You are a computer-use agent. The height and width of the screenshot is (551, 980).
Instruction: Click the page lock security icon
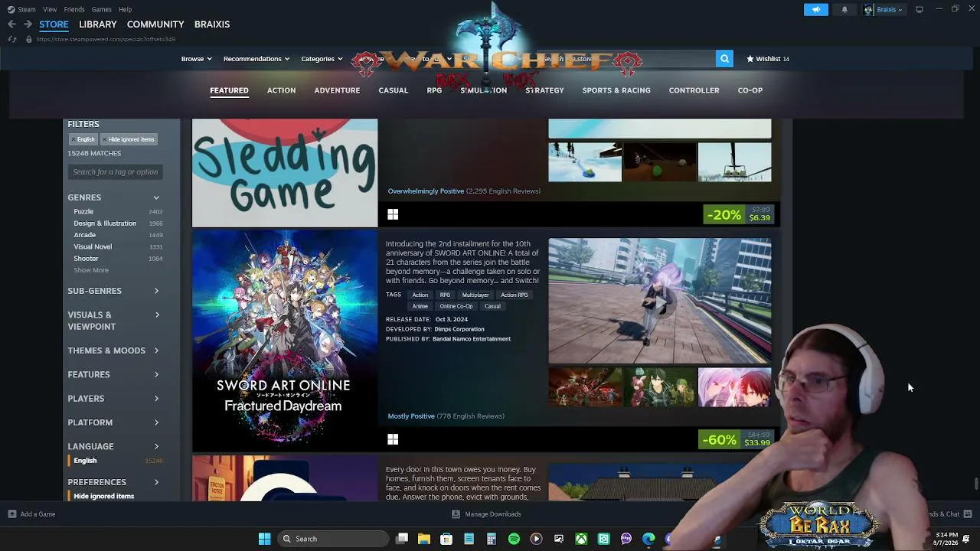(x=28, y=39)
